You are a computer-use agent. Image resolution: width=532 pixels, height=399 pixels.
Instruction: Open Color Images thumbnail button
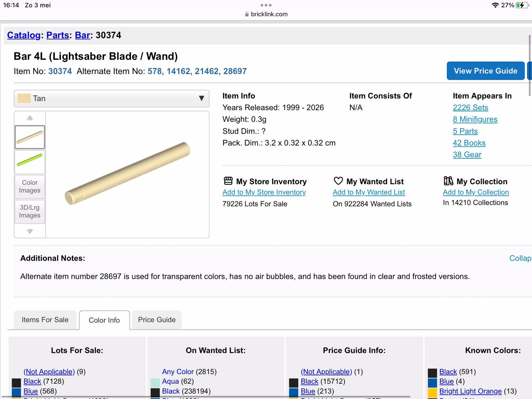30,187
